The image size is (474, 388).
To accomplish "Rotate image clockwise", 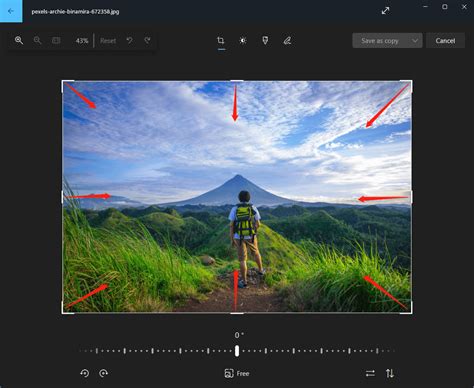I will click(x=103, y=373).
